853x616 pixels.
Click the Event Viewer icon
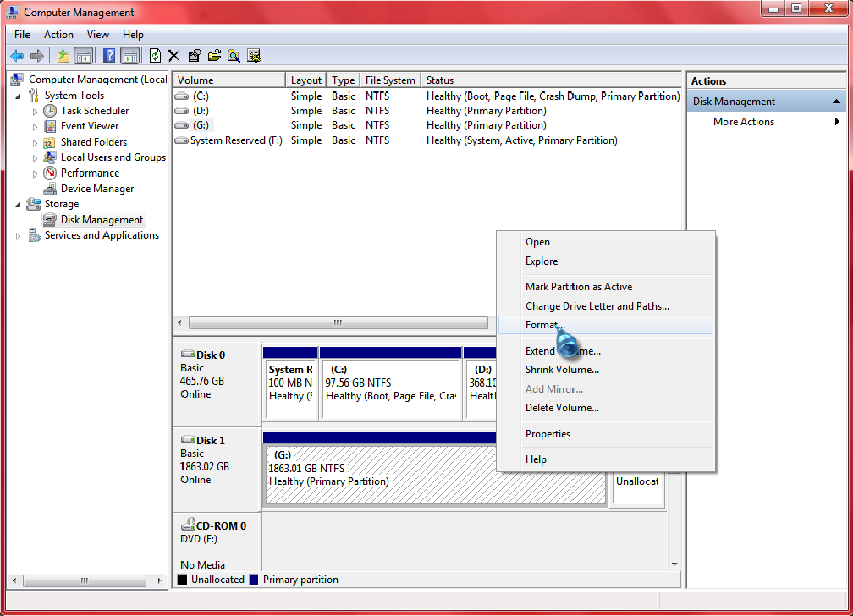(50, 126)
